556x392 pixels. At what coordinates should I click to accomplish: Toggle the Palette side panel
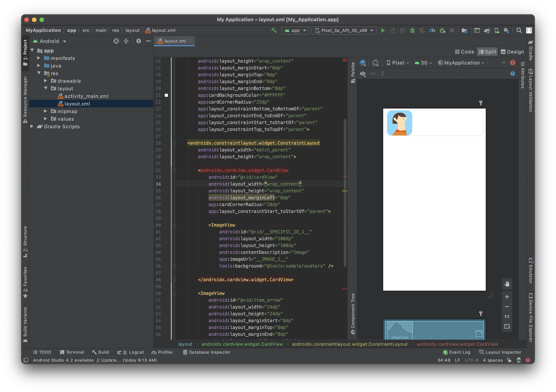pos(353,72)
